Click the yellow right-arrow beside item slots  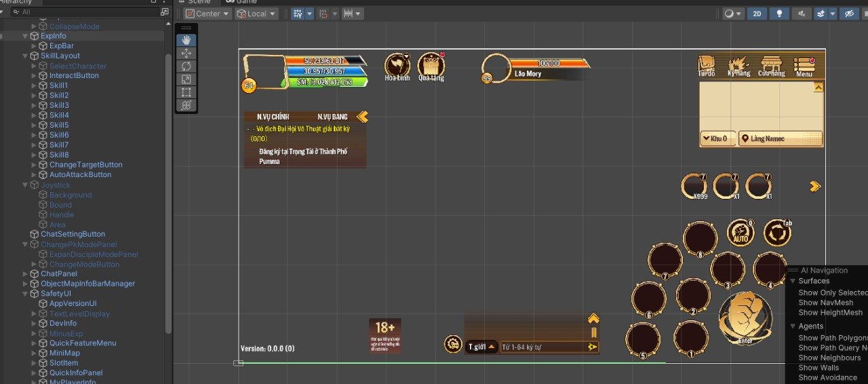(x=815, y=186)
